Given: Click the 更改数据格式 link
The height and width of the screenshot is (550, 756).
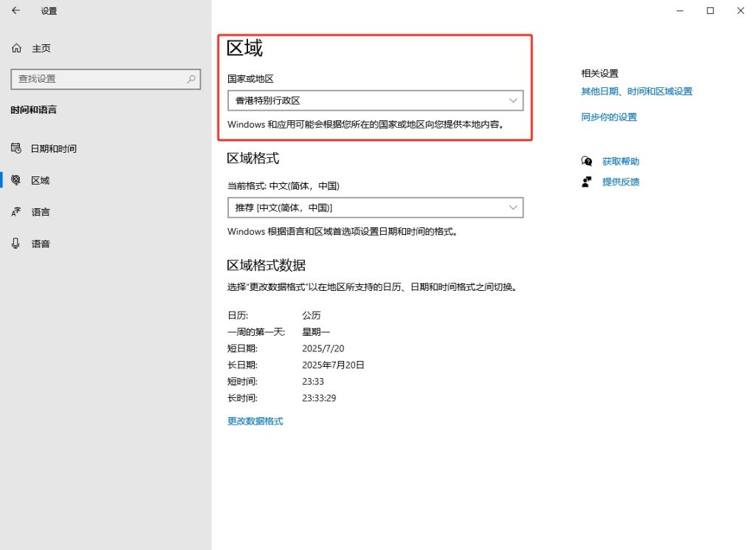Looking at the screenshot, I should pyautogui.click(x=255, y=421).
